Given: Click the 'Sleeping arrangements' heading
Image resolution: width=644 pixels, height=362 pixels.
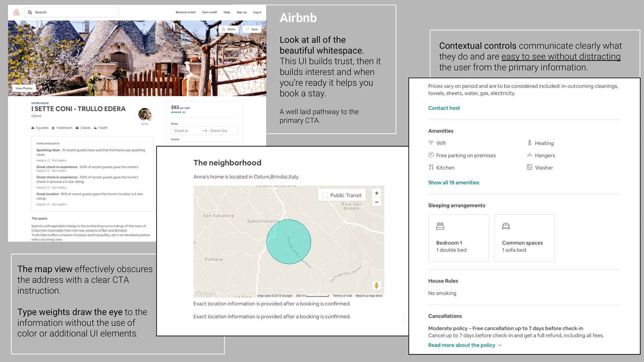Looking at the screenshot, I should point(457,205).
